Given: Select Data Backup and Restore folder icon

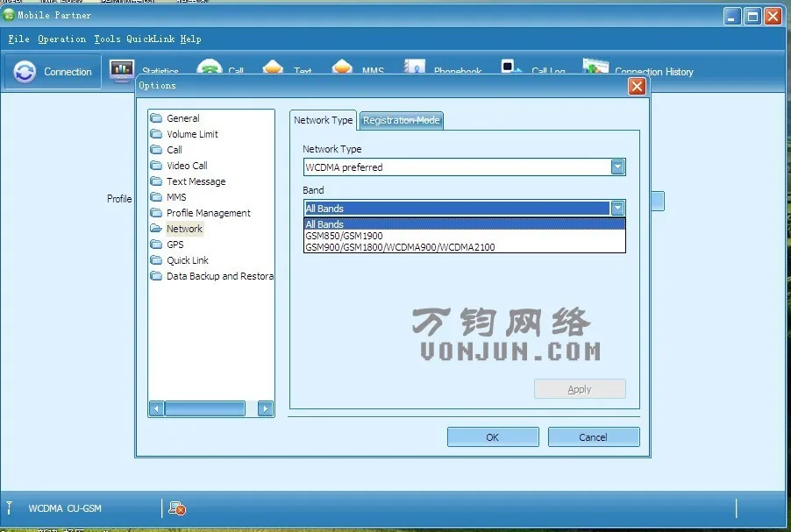Looking at the screenshot, I should [x=156, y=276].
